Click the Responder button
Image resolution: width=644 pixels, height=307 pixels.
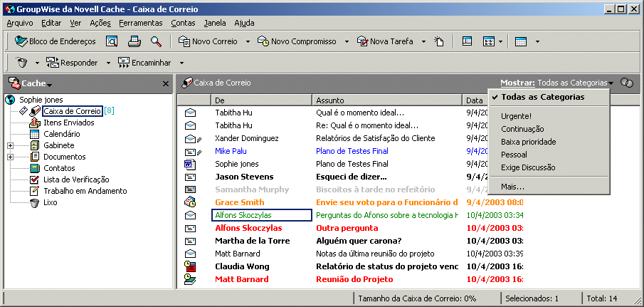coord(73,63)
